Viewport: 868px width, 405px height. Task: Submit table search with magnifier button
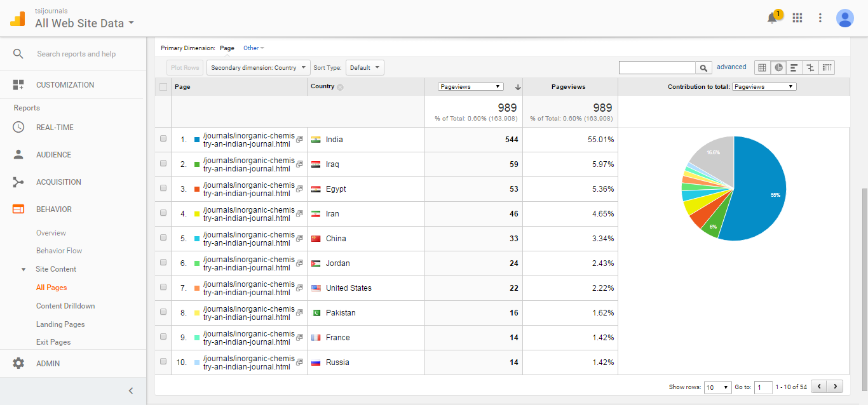(x=703, y=67)
